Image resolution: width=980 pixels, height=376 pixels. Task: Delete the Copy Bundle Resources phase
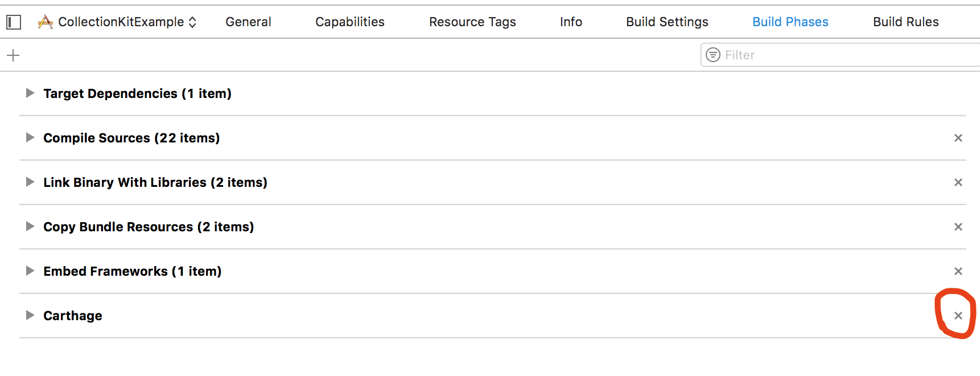coord(958,226)
